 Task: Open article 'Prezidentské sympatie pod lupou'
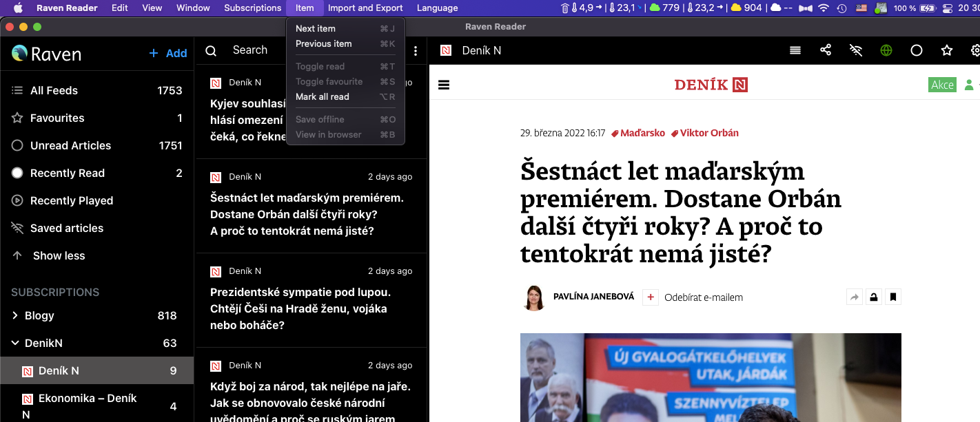(x=312, y=300)
